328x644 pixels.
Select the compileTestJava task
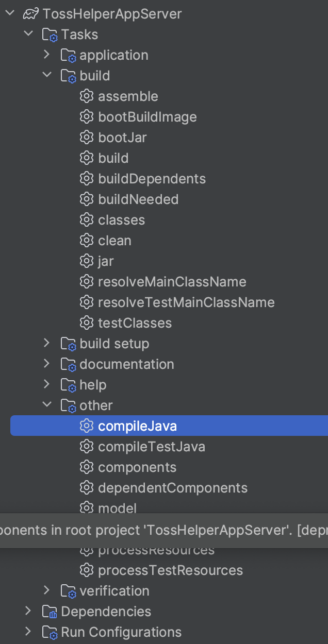tap(152, 447)
